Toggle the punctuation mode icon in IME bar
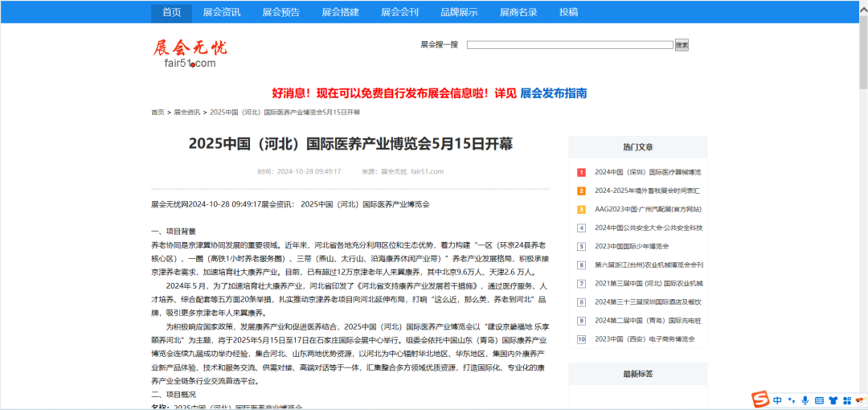 791,400
